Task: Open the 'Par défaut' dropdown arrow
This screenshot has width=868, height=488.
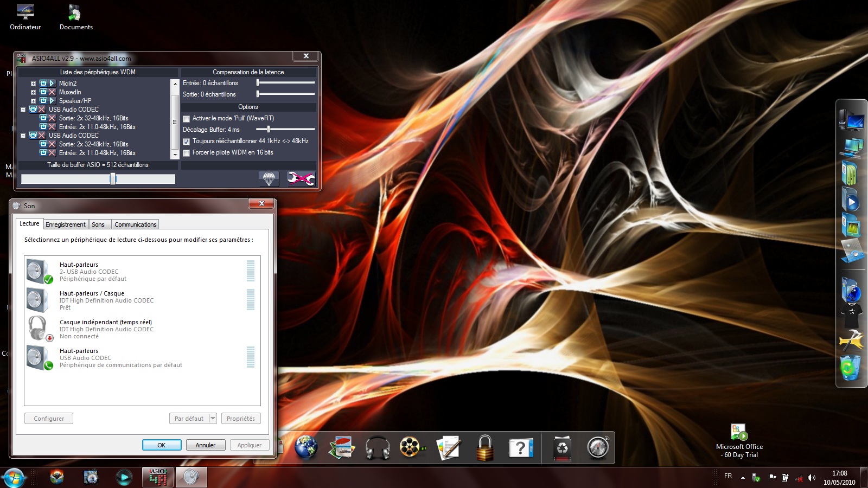Action: pos(213,419)
